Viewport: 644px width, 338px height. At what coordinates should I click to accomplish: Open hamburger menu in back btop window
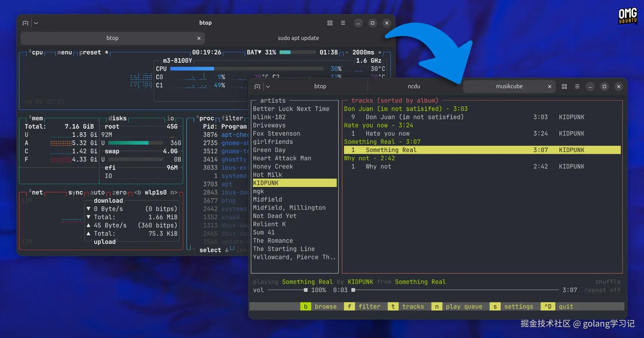click(x=343, y=23)
